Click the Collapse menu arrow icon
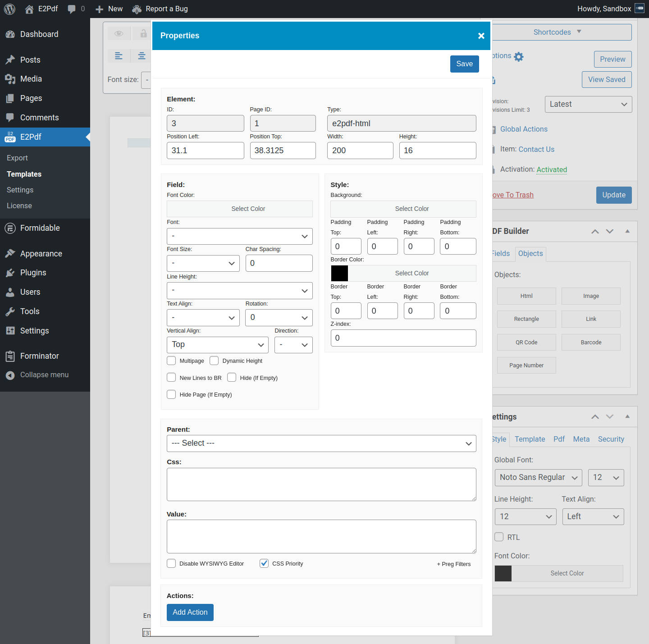Image resolution: width=649 pixels, height=644 pixels. (10, 375)
